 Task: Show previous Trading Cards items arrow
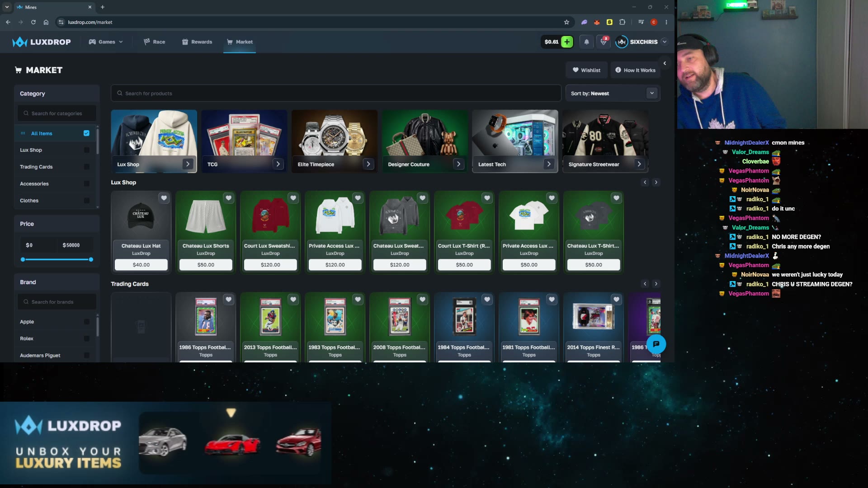(645, 284)
